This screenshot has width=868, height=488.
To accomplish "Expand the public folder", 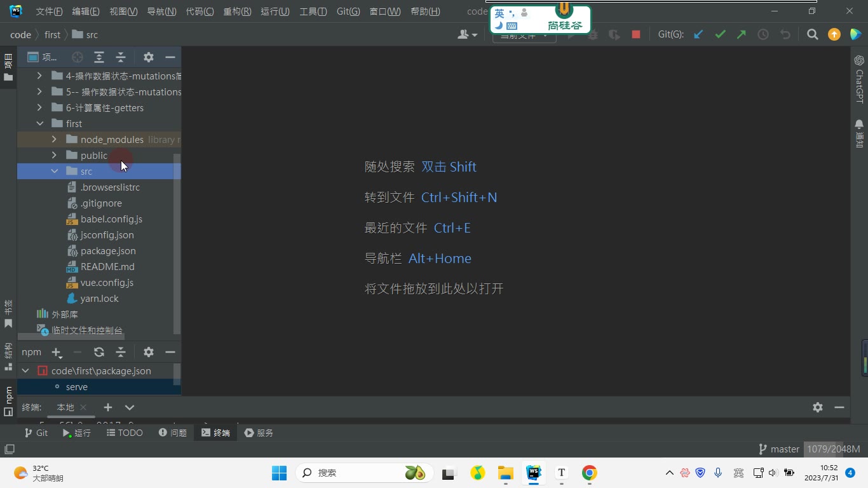I will click(x=54, y=155).
